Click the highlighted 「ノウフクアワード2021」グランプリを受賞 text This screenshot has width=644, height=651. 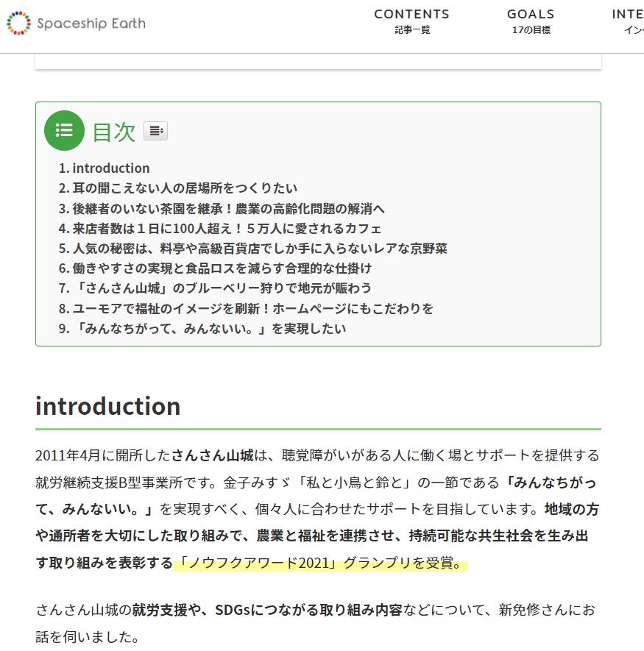pos(320,563)
